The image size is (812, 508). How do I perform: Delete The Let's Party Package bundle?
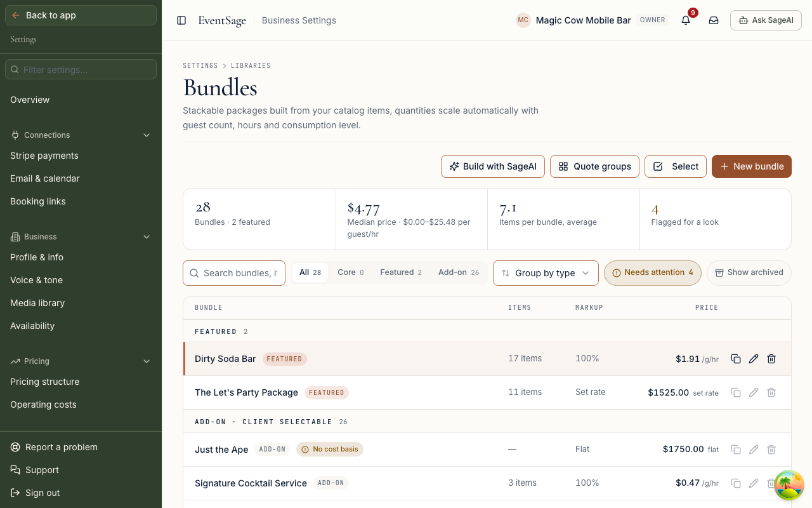(x=771, y=392)
